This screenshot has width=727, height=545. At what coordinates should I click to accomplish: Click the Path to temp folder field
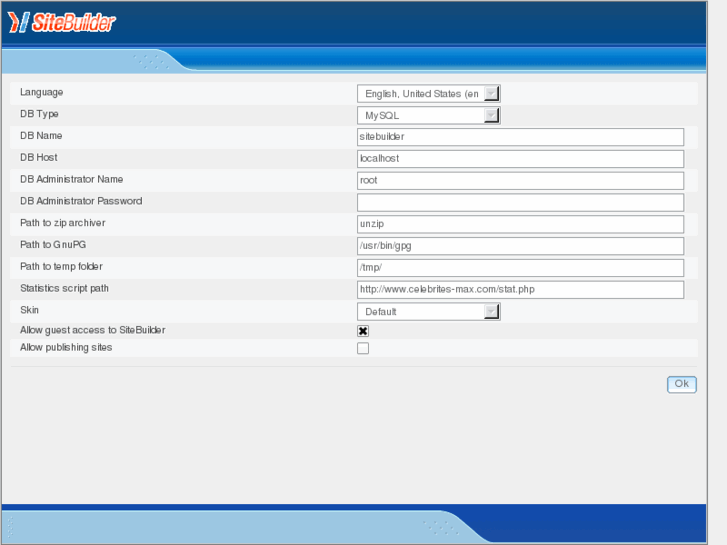tap(520, 268)
